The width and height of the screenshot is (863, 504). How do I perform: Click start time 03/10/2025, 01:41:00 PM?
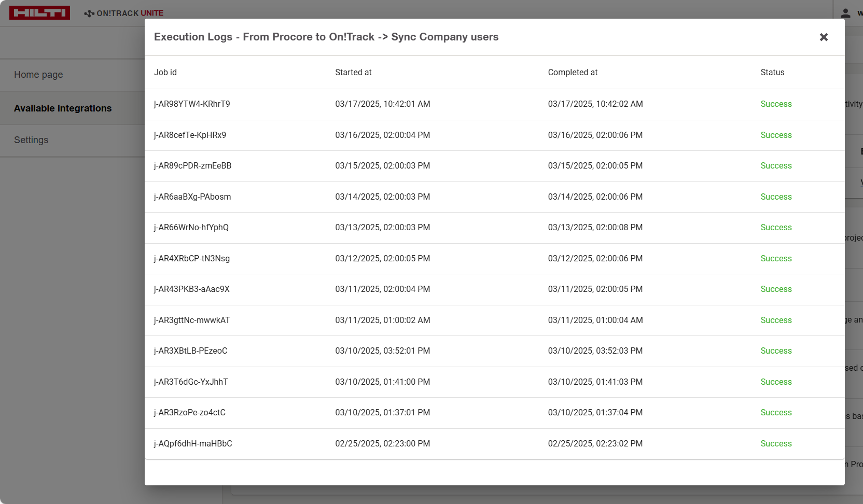[383, 382]
